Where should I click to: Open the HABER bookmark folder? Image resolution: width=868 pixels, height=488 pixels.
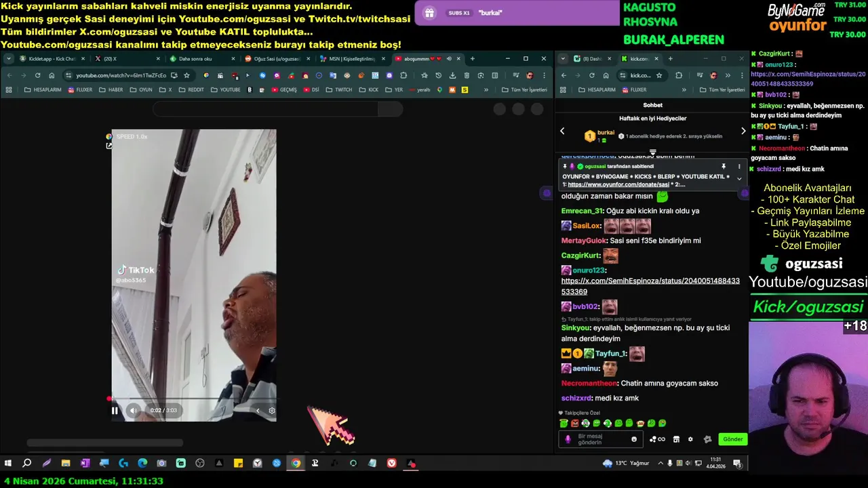111,89
